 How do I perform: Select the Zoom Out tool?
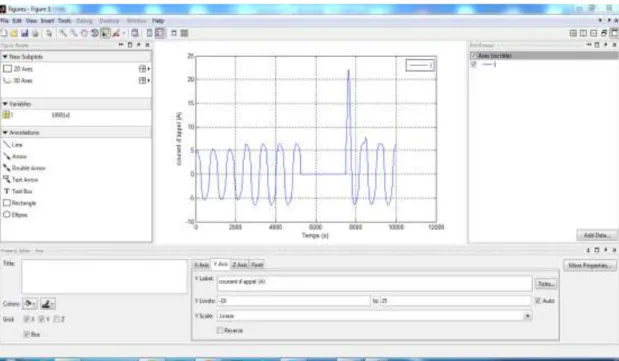74,34
